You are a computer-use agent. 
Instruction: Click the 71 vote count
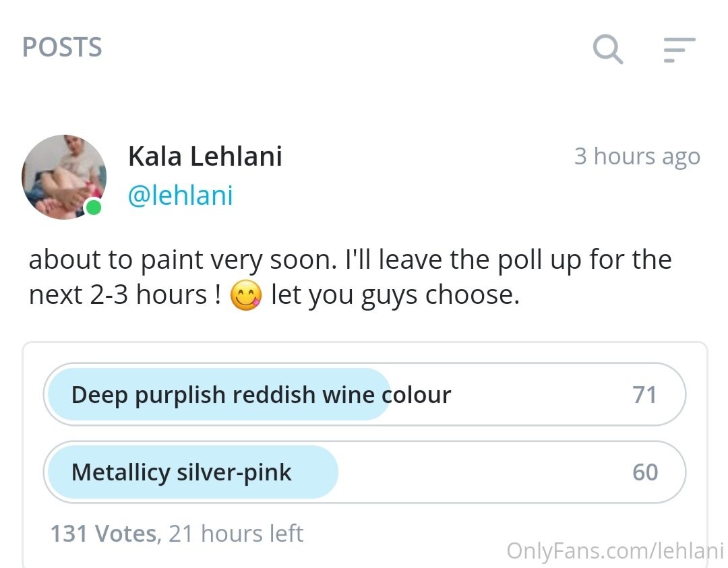click(x=644, y=395)
